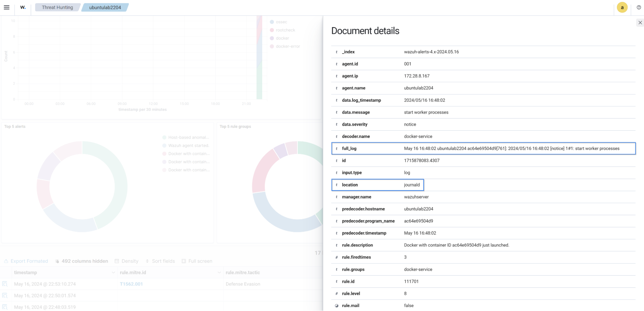
Task: Click the Wazuh logo home icon
Action: coord(23,7)
